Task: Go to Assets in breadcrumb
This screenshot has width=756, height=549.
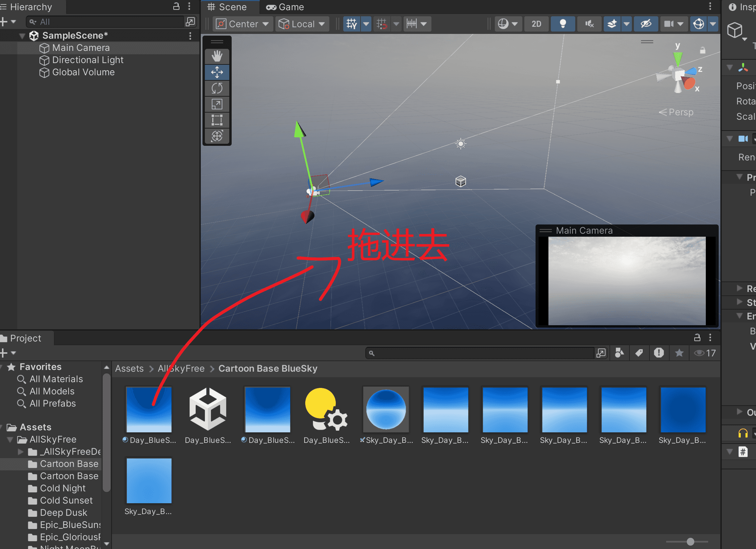Action: tap(129, 369)
